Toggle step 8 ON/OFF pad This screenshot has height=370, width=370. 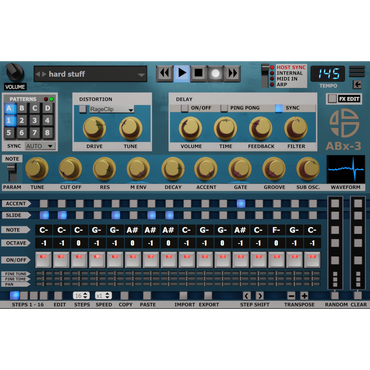[169, 260]
